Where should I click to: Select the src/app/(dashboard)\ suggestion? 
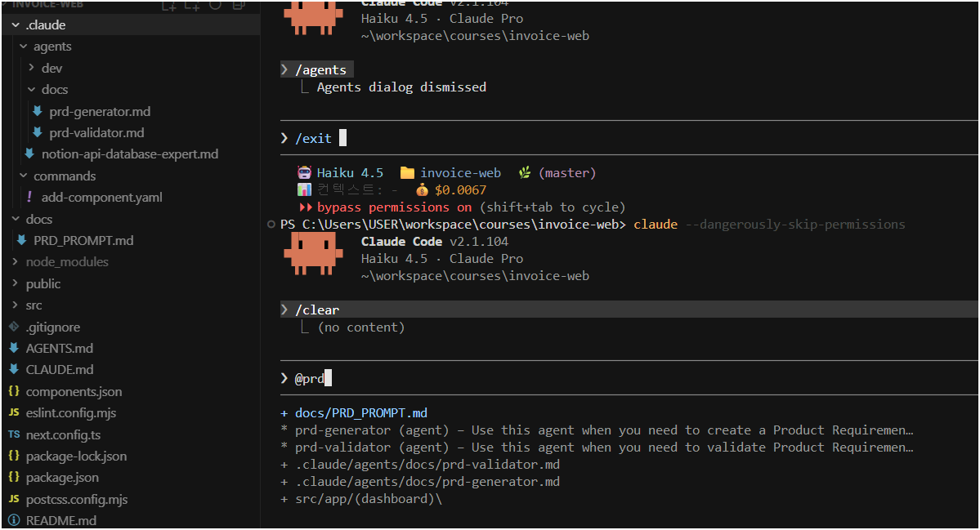(362, 499)
